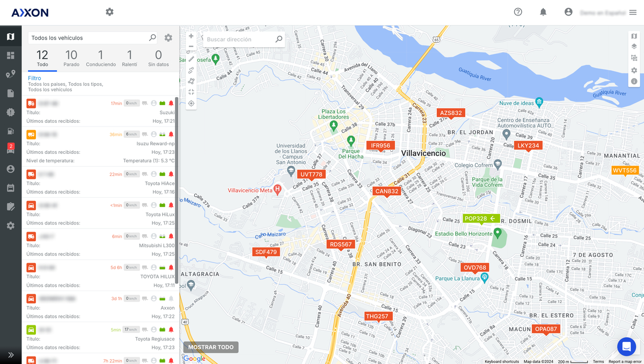Open vehicle list settings gear
644x364 pixels.
click(169, 38)
